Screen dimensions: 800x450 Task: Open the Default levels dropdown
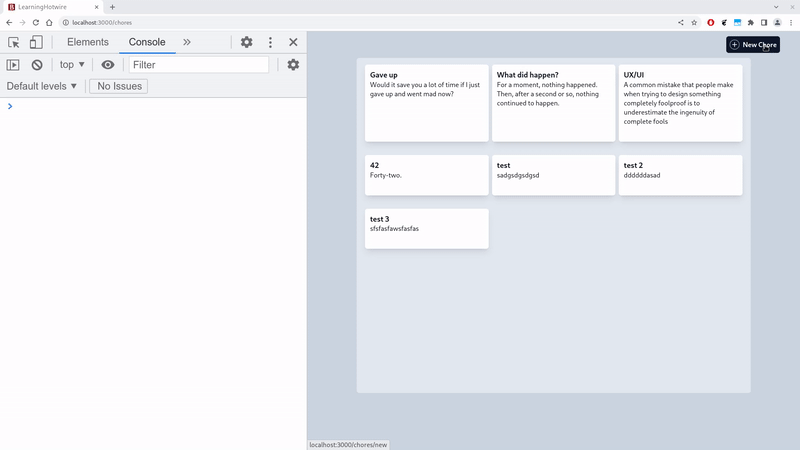click(41, 86)
